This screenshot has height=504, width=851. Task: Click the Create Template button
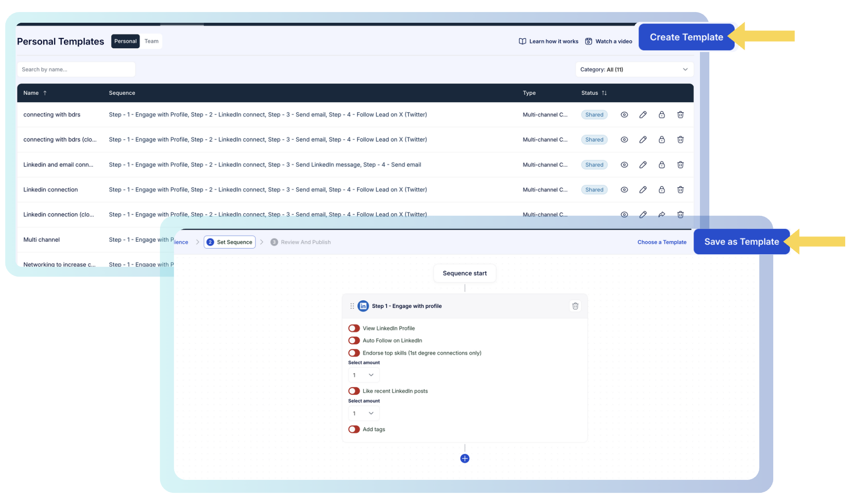pos(686,37)
